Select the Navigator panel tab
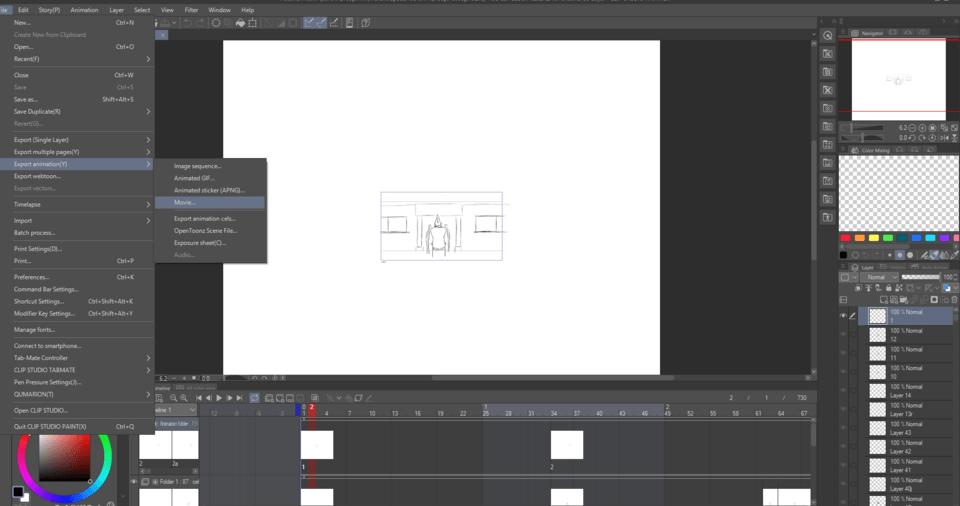 click(x=868, y=33)
